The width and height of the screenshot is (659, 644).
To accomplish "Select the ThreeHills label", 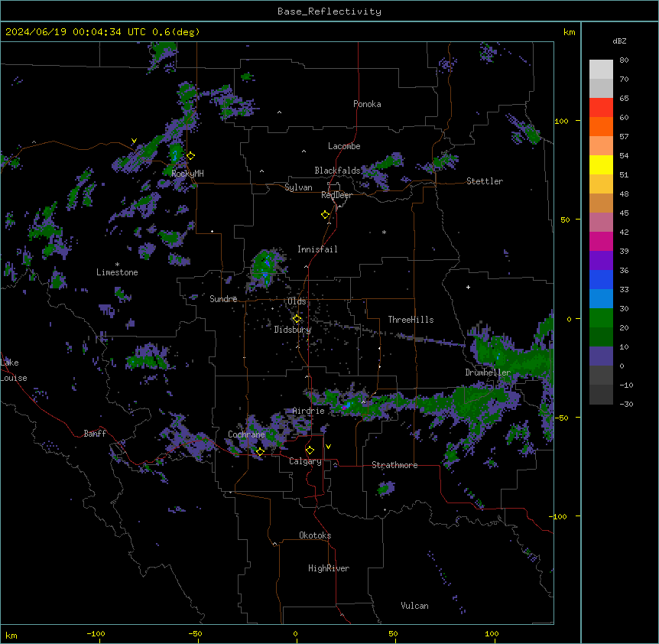I will [411, 320].
